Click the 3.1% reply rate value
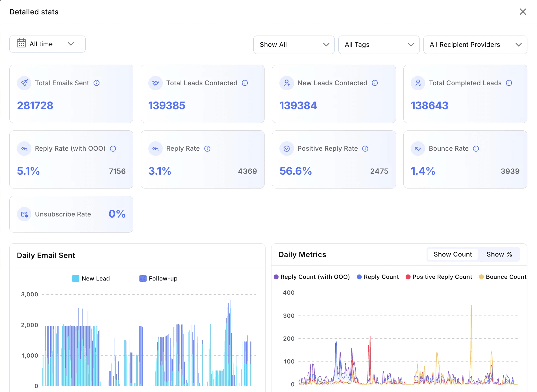Image resolution: width=537 pixels, height=392 pixels. tap(160, 171)
